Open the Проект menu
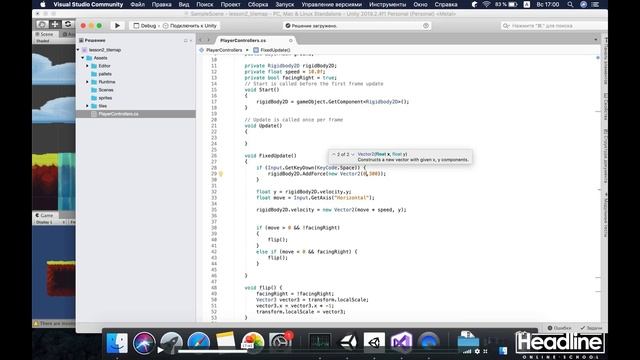 230,4
